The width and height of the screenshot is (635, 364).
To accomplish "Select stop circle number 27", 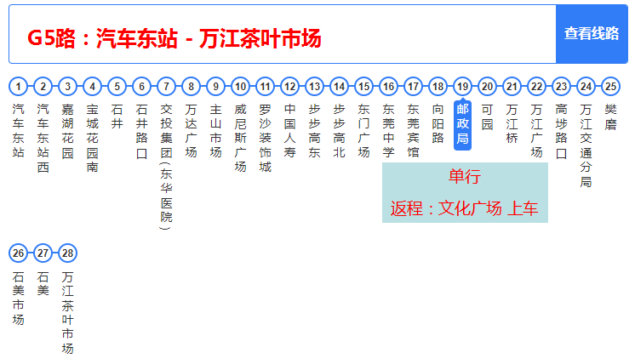I will click(x=43, y=253).
